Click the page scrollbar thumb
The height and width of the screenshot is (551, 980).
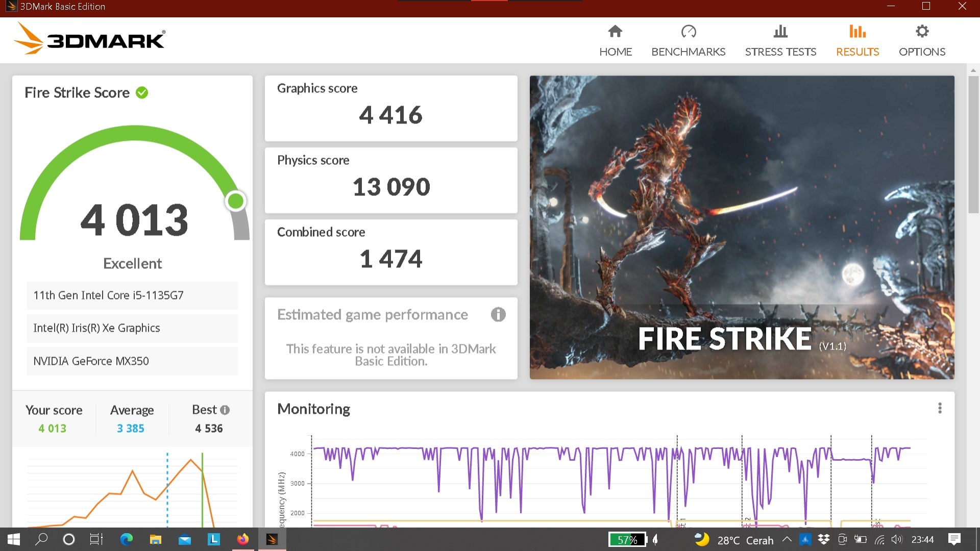(x=973, y=144)
